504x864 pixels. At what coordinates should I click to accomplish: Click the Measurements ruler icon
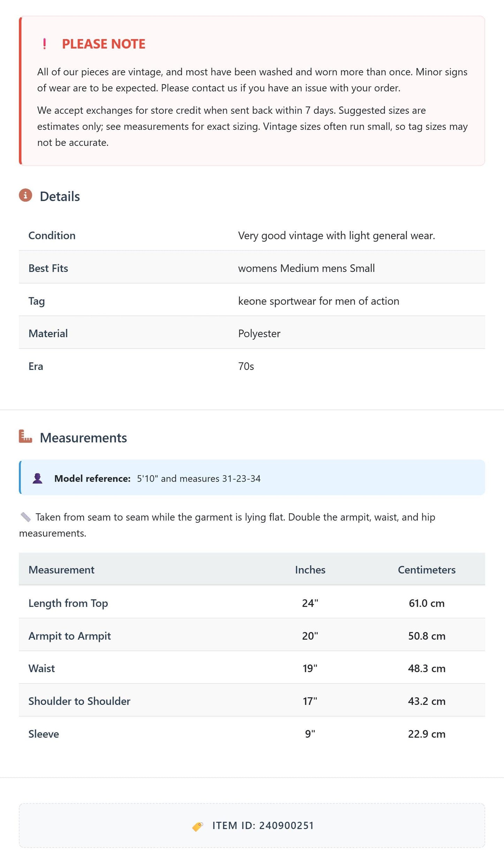point(25,436)
